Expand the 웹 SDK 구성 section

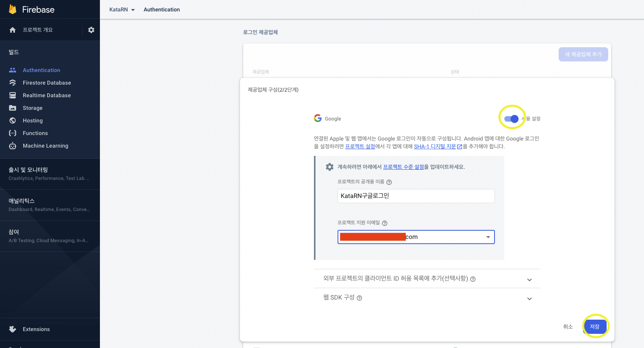[x=427, y=298]
